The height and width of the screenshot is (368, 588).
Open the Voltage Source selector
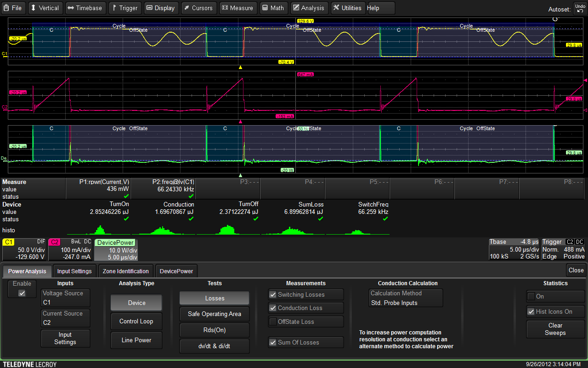pyautogui.click(x=65, y=298)
